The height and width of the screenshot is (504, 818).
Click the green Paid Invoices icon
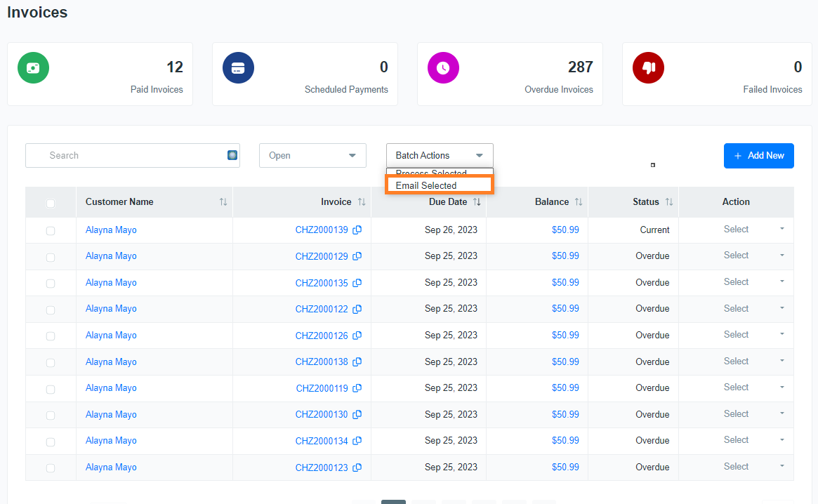[x=34, y=68]
